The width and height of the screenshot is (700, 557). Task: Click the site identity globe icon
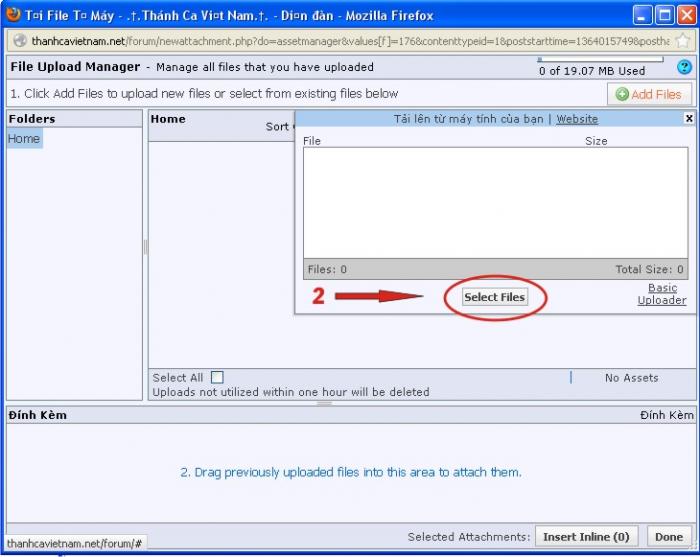19,41
